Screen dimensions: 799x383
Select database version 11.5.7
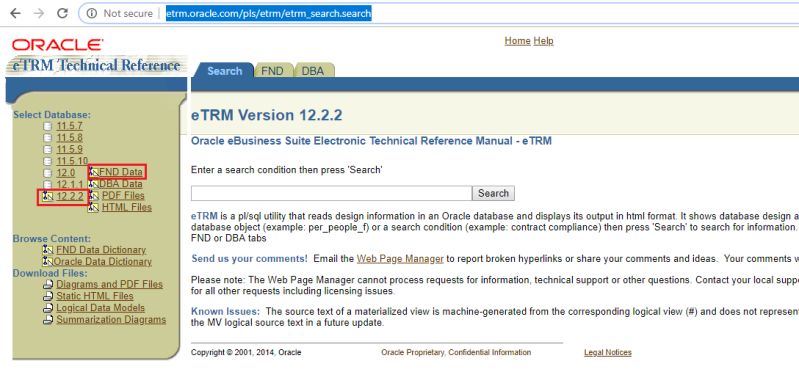tap(69, 126)
